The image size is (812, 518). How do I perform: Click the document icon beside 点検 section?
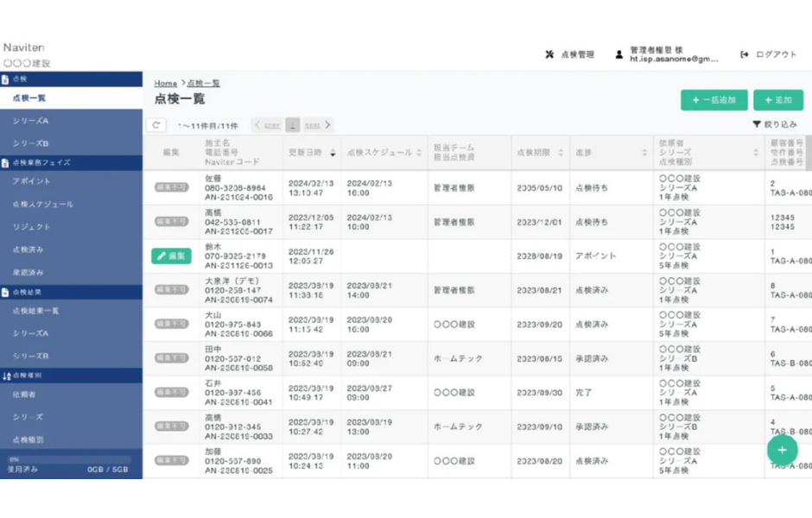(5, 79)
